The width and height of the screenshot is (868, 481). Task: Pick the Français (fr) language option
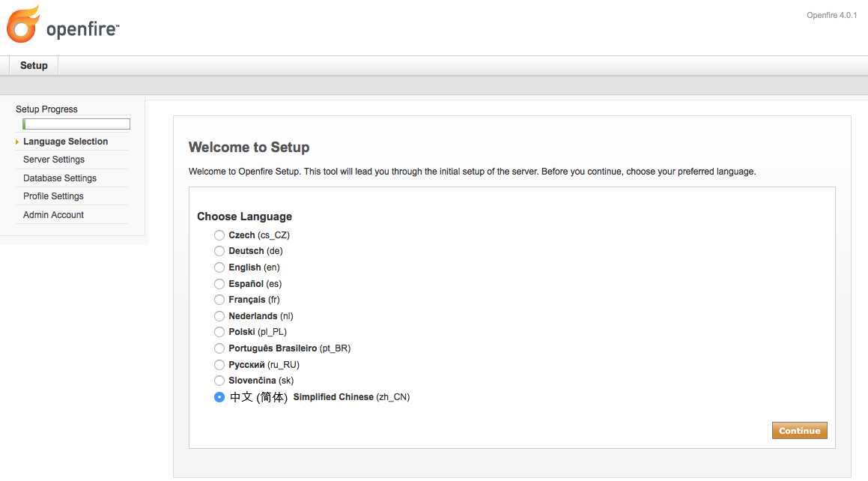pos(219,300)
